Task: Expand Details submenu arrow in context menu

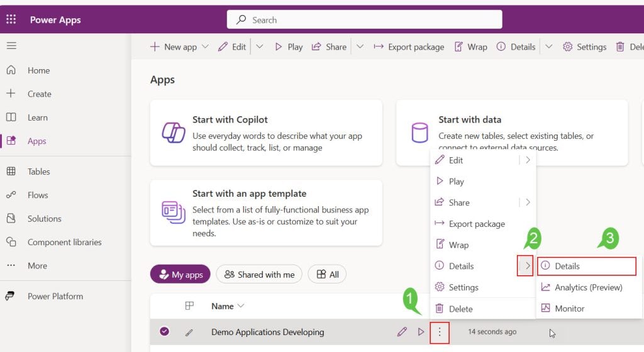Action: click(x=525, y=266)
